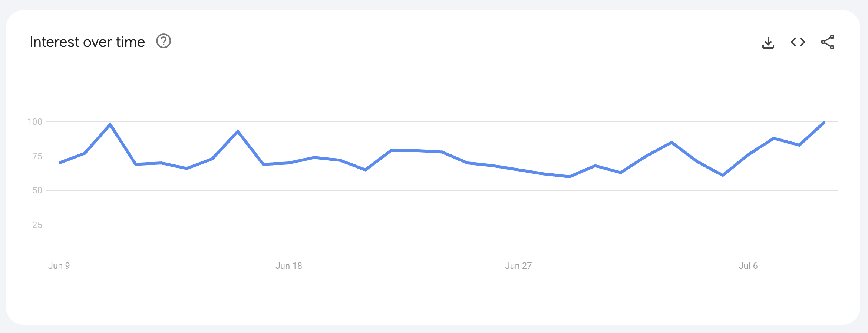Click the share network icon at top right

tap(828, 42)
